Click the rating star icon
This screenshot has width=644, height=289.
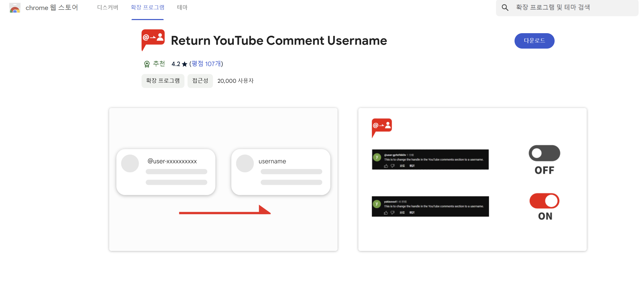[x=184, y=64]
